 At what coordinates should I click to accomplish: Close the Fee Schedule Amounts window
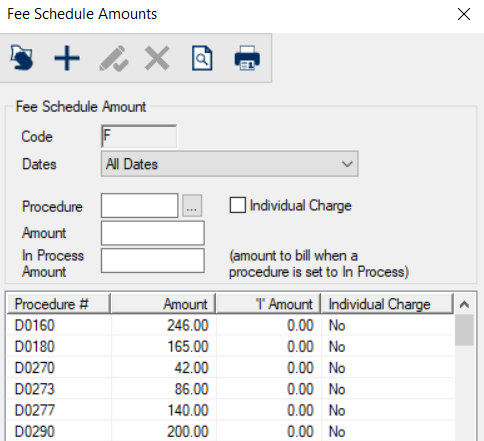coord(464,14)
